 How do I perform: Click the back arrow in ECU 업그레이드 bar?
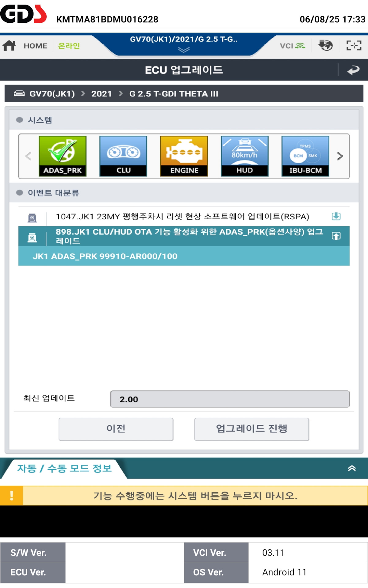(x=353, y=70)
